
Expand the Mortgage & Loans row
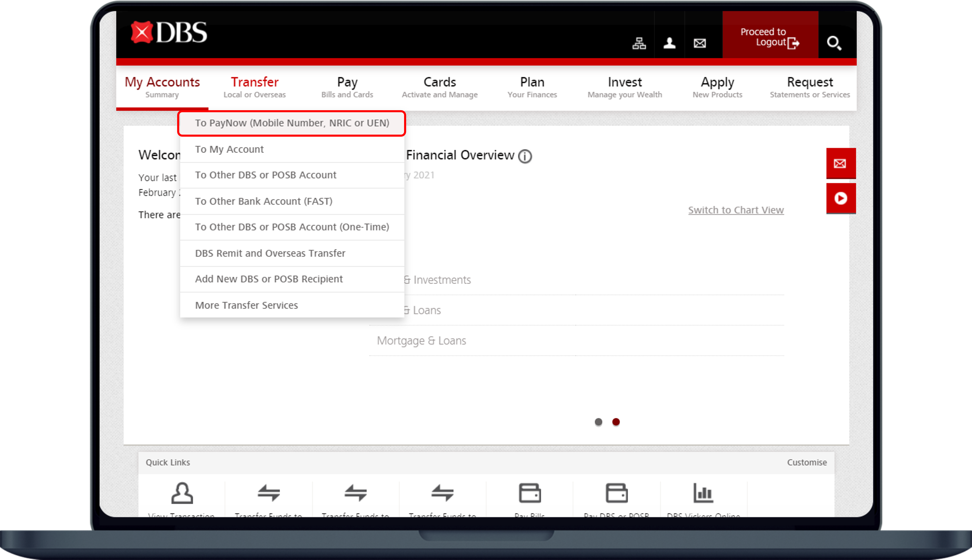(x=576, y=341)
